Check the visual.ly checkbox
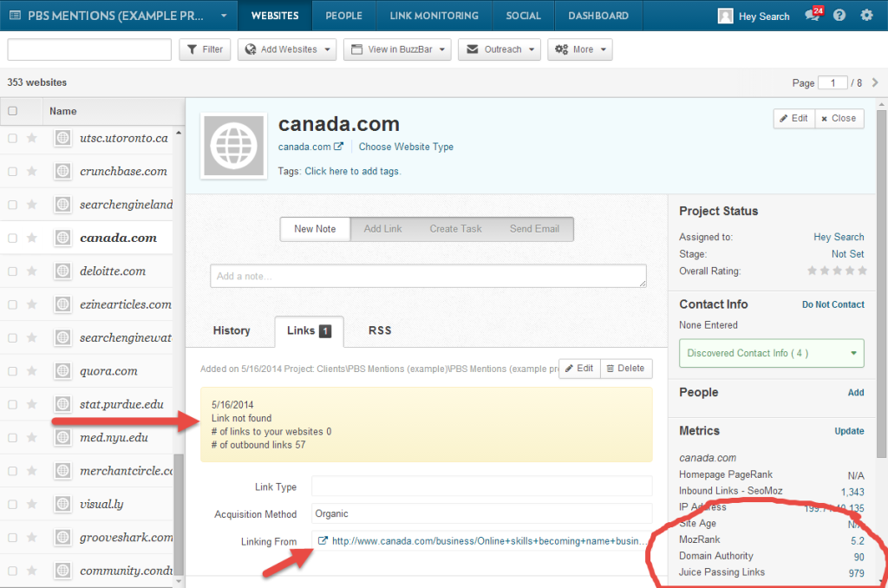Viewport: 888px width, 588px height. coord(12,504)
